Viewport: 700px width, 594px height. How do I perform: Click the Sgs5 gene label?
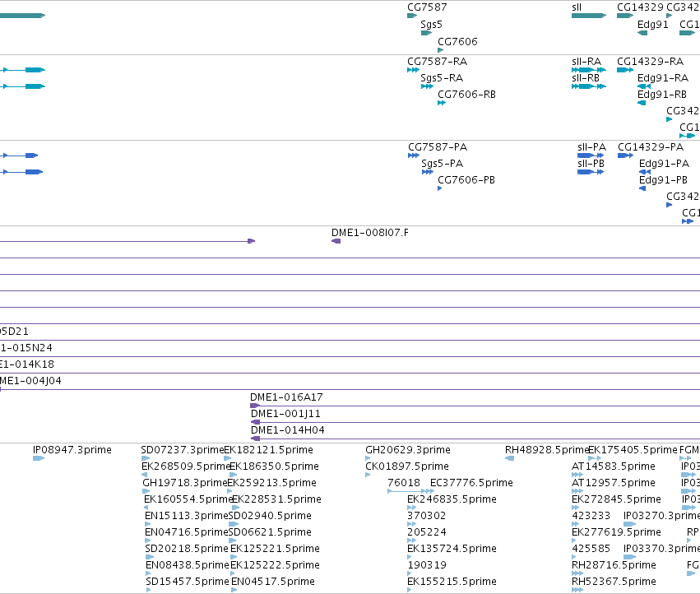pos(431,25)
